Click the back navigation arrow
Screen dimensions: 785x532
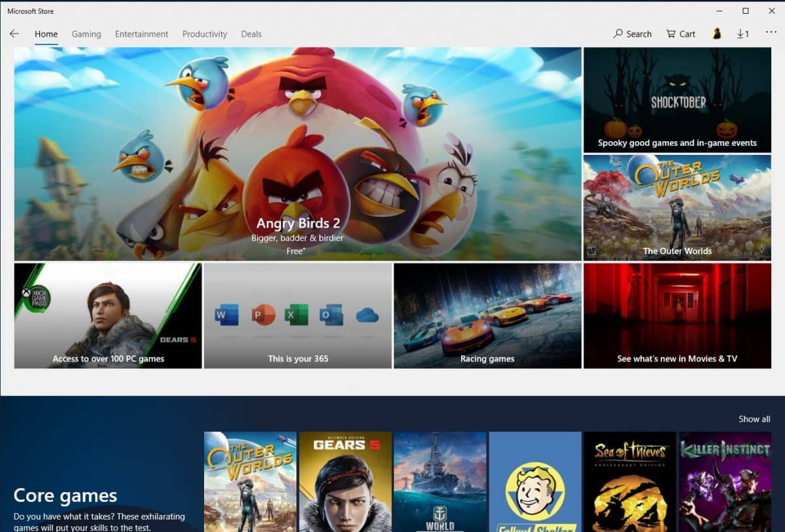(x=14, y=33)
